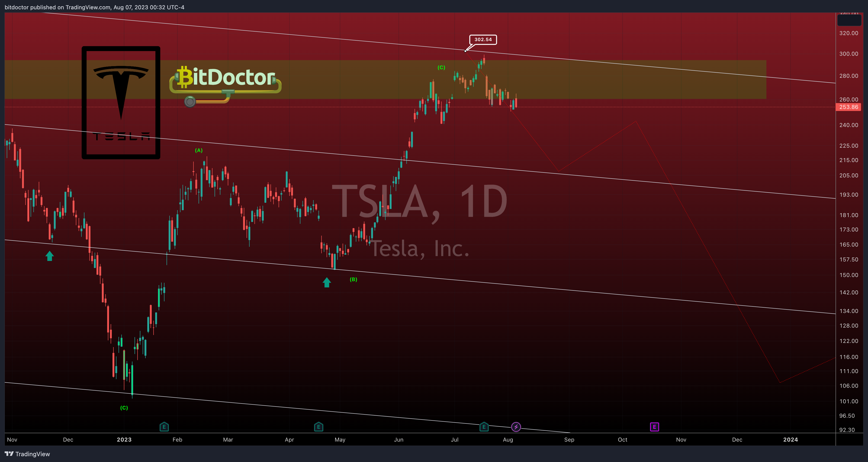Select the (C) wave label near July top

click(x=441, y=68)
